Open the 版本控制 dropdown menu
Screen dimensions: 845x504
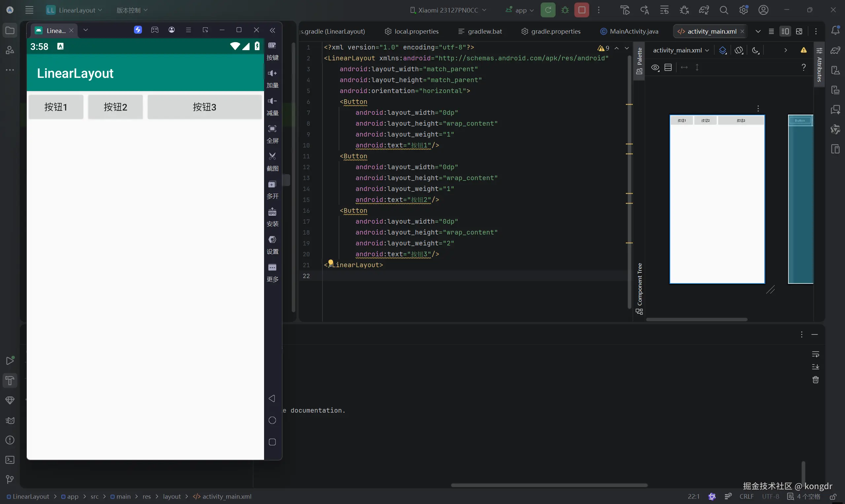point(132,10)
